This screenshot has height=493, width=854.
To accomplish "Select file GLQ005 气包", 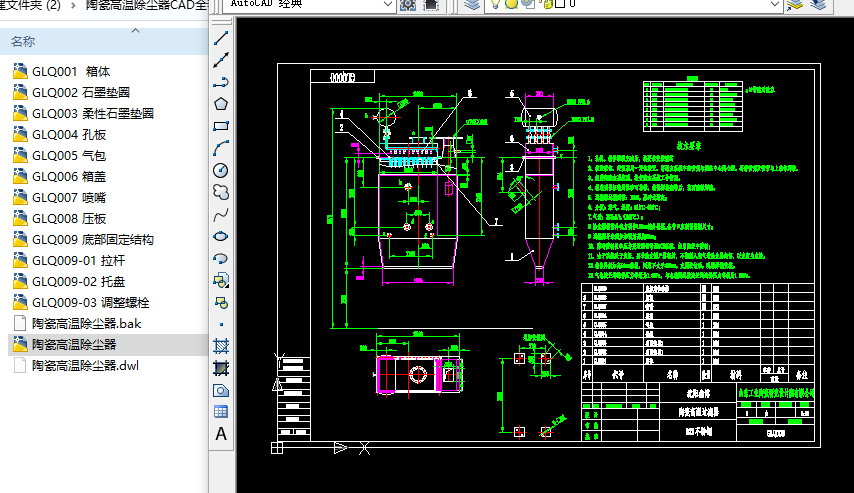I will pyautogui.click(x=69, y=156).
